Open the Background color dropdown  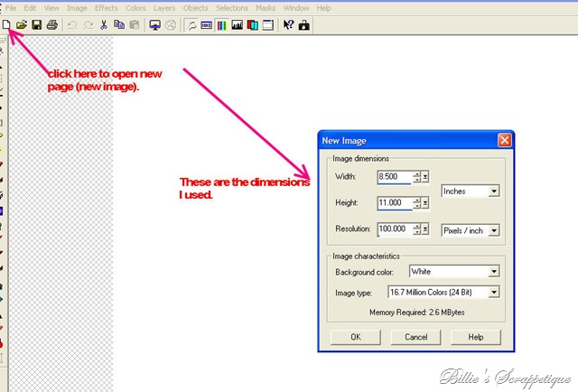494,272
